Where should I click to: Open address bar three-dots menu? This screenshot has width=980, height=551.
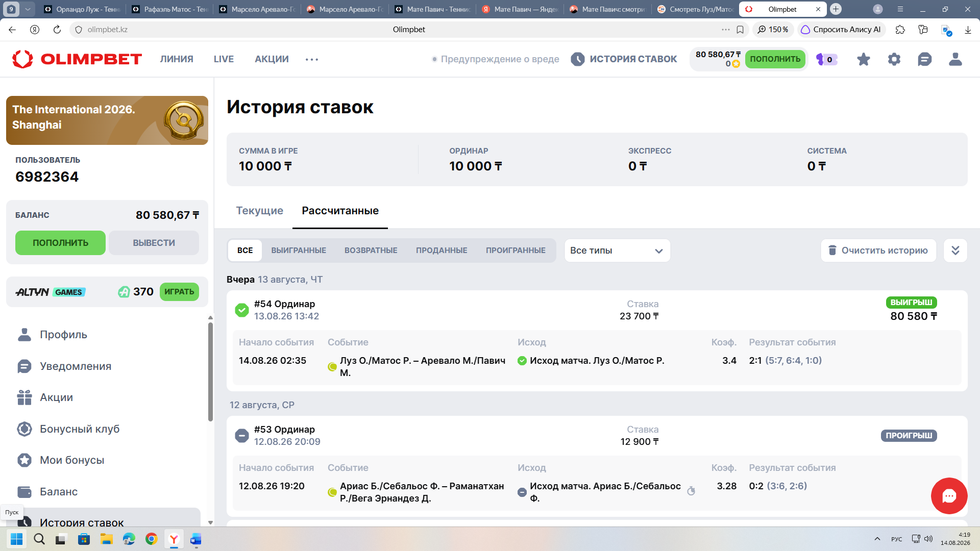725,30
